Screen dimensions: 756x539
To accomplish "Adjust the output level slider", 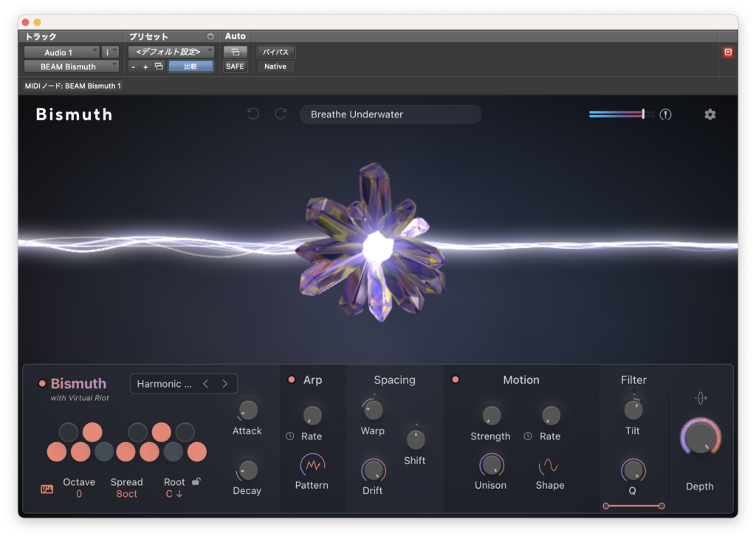I will [x=622, y=114].
